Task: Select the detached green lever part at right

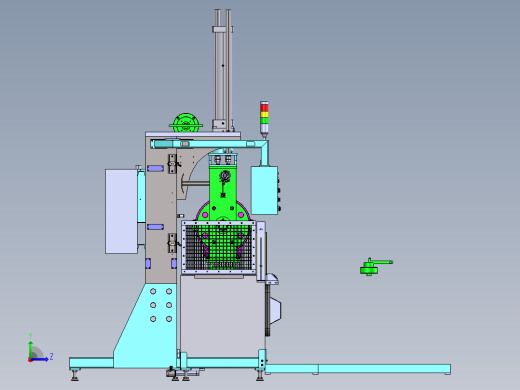Action: (376, 267)
